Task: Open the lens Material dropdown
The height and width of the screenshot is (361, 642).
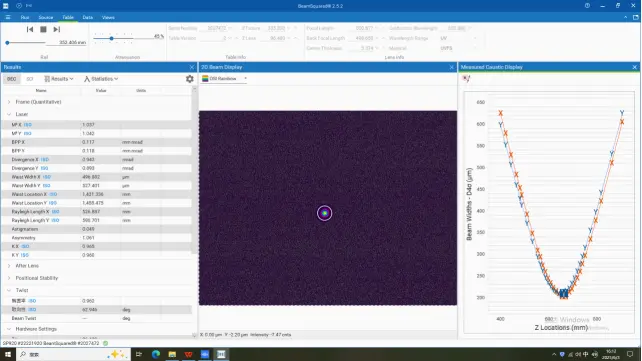Action: [458, 48]
